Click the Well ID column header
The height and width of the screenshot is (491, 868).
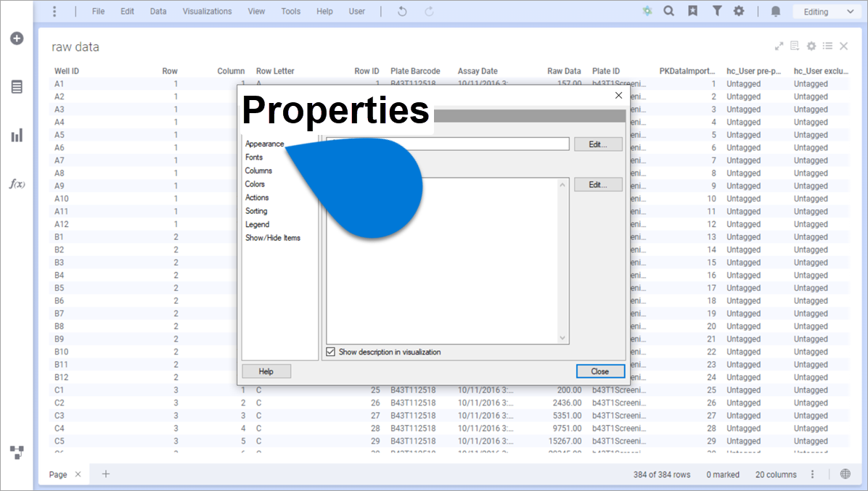[67, 71]
